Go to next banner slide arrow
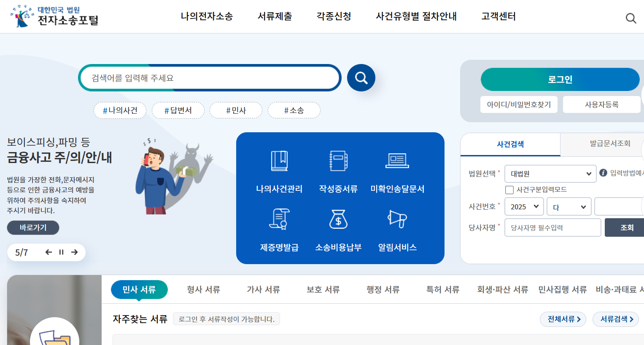The image size is (644, 345). pos(75,252)
